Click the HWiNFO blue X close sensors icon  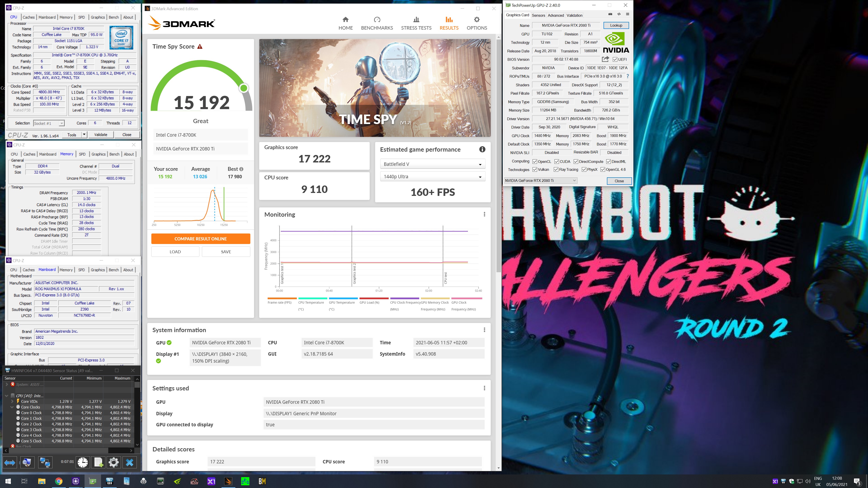pos(129,462)
